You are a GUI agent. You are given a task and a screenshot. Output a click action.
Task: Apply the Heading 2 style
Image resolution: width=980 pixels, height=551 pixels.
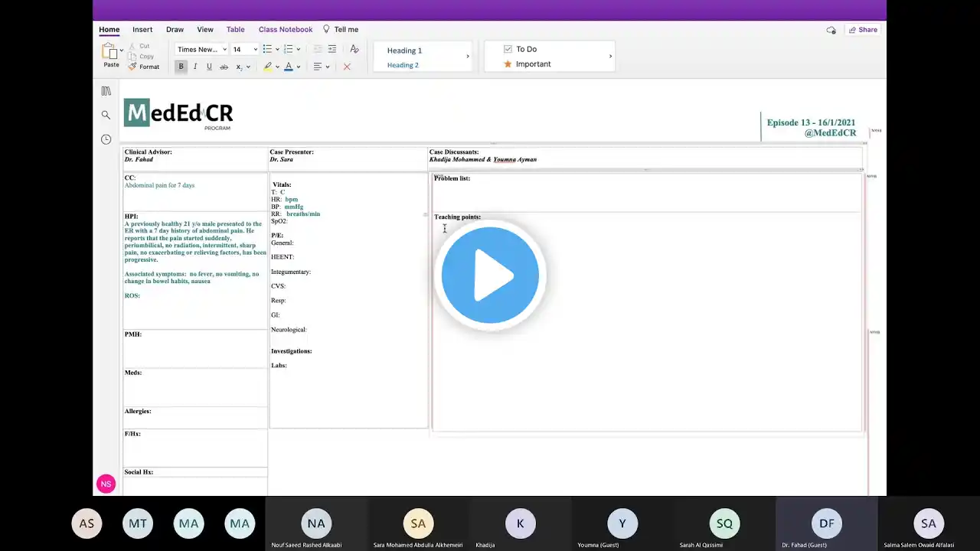pyautogui.click(x=403, y=65)
